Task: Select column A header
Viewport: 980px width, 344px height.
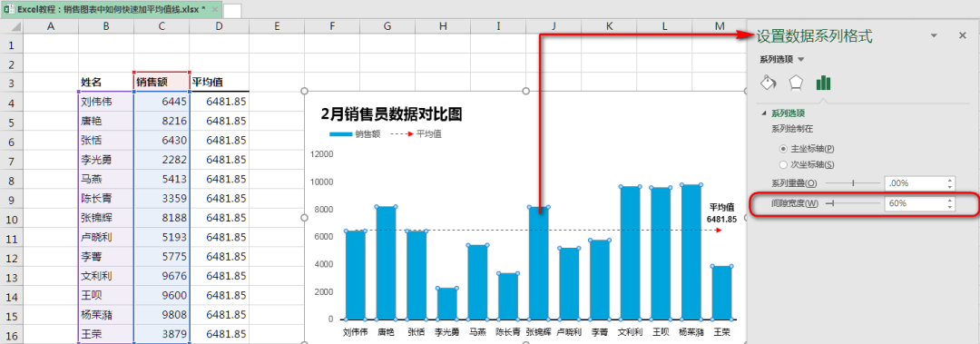Action: [x=51, y=26]
